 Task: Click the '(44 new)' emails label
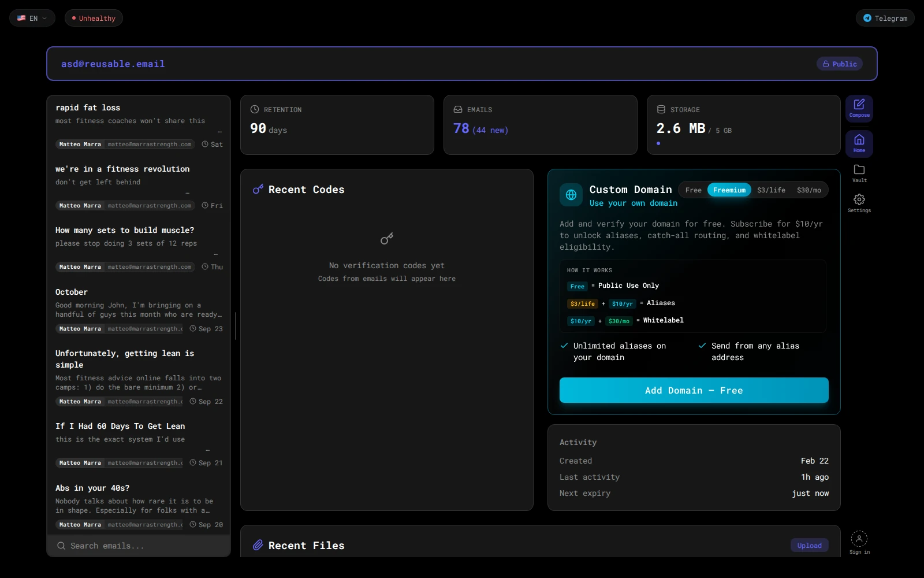(x=490, y=130)
